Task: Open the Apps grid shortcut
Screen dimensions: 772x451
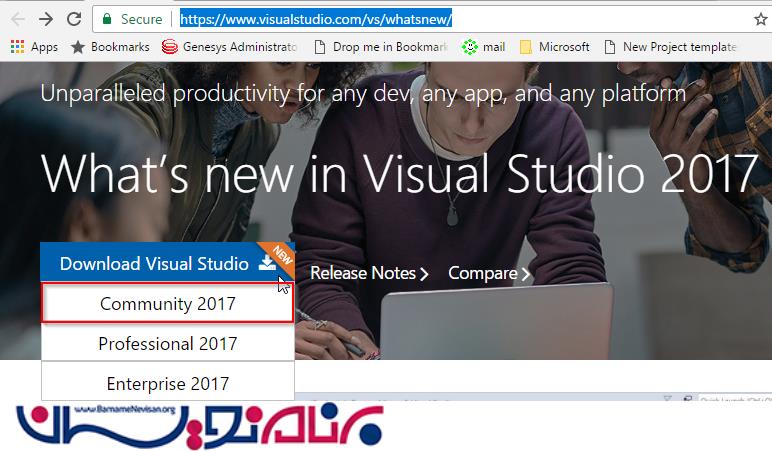Action: click(34, 47)
